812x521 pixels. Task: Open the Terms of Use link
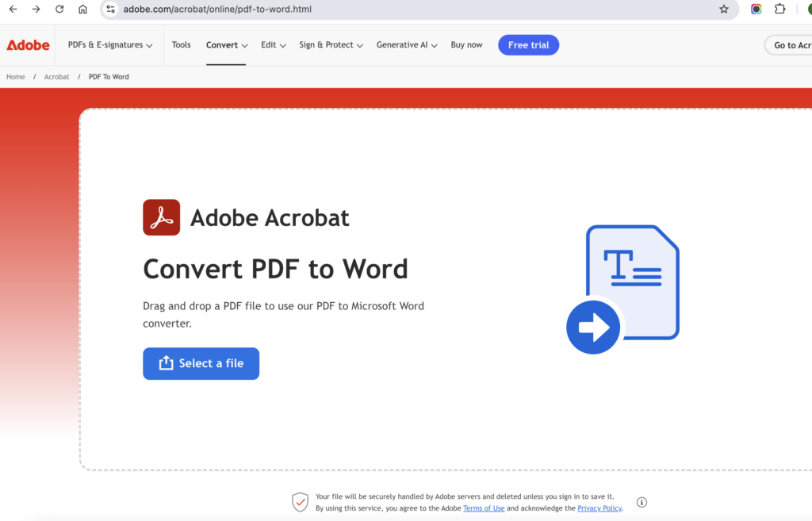tap(484, 508)
